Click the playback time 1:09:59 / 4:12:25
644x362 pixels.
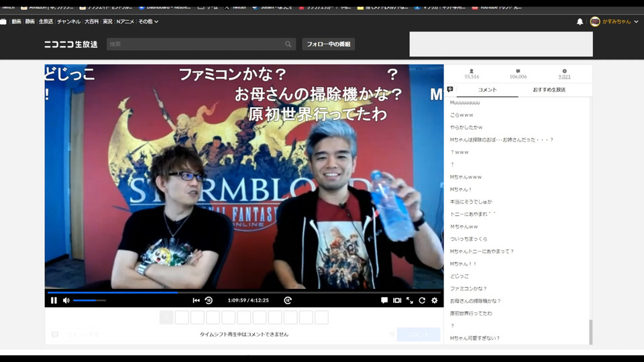(x=248, y=300)
